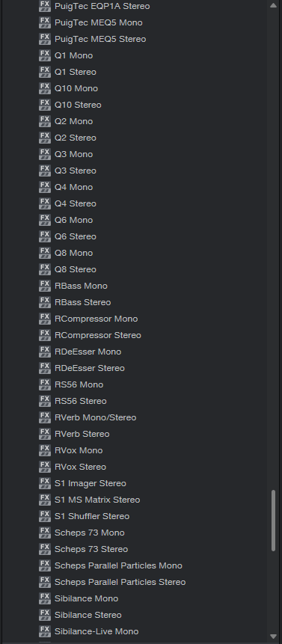Click the scrollbar up arrow
282x644 pixels.
274,5
